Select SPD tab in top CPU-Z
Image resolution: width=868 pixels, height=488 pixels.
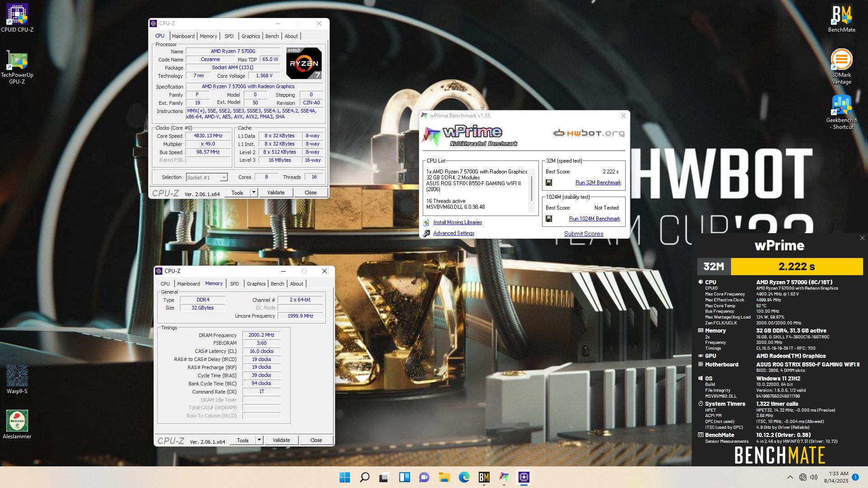(x=229, y=36)
